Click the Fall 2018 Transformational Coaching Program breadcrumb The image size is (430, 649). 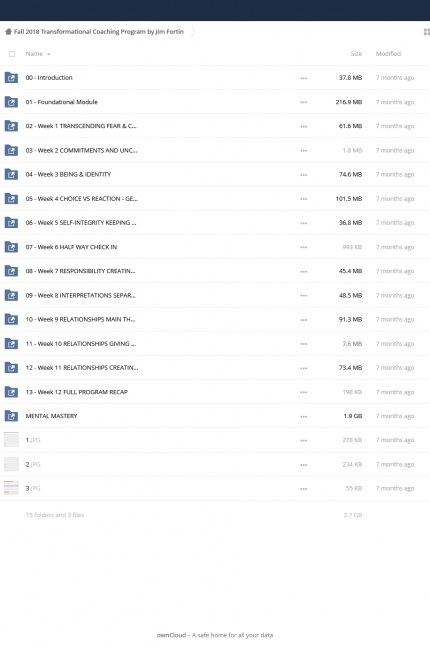coord(99,32)
